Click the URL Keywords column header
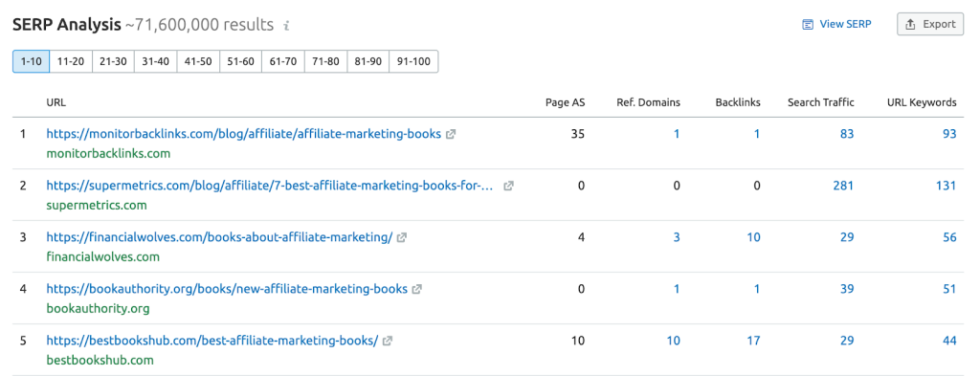This screenshot has width=980, height=376. pos(922,102)
